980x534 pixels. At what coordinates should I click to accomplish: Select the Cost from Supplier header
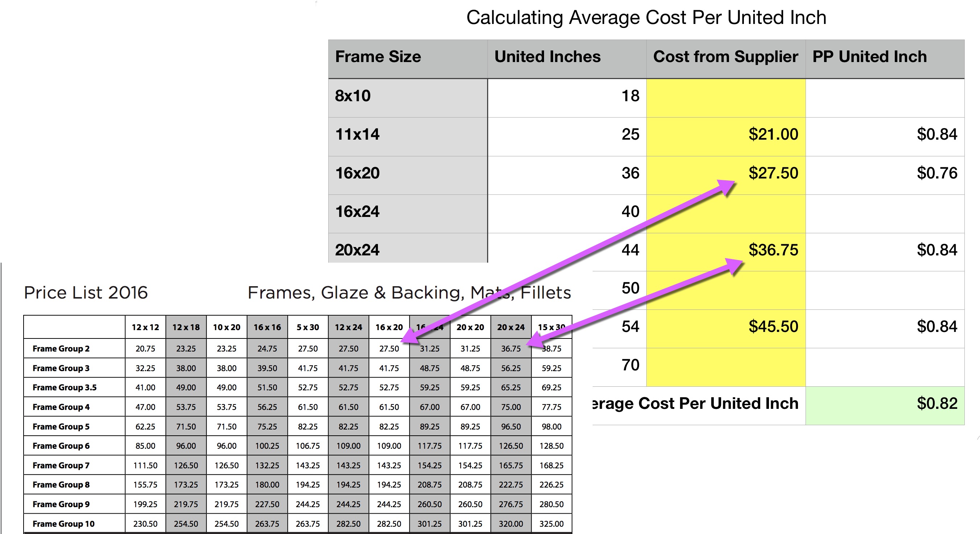725,57
